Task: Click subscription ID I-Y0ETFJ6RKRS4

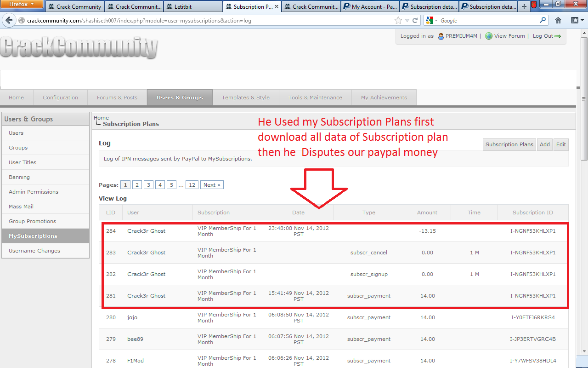Action: pyautogui.click(x=533, y=317)
